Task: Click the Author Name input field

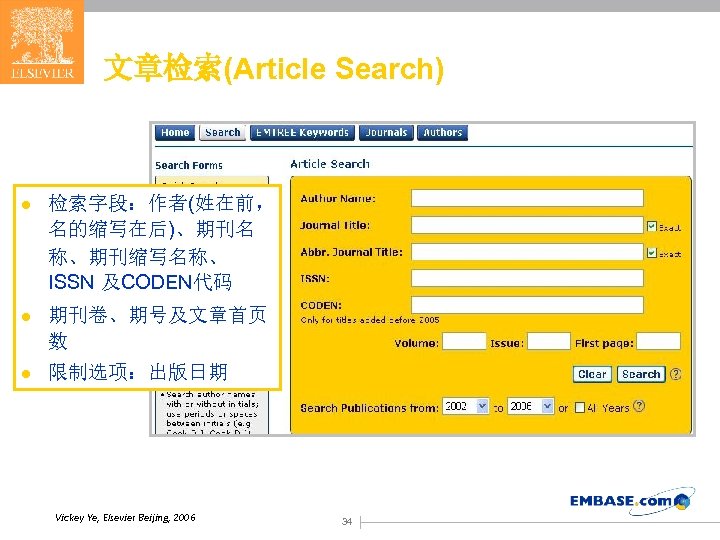Action: click(x=527, y=198)
